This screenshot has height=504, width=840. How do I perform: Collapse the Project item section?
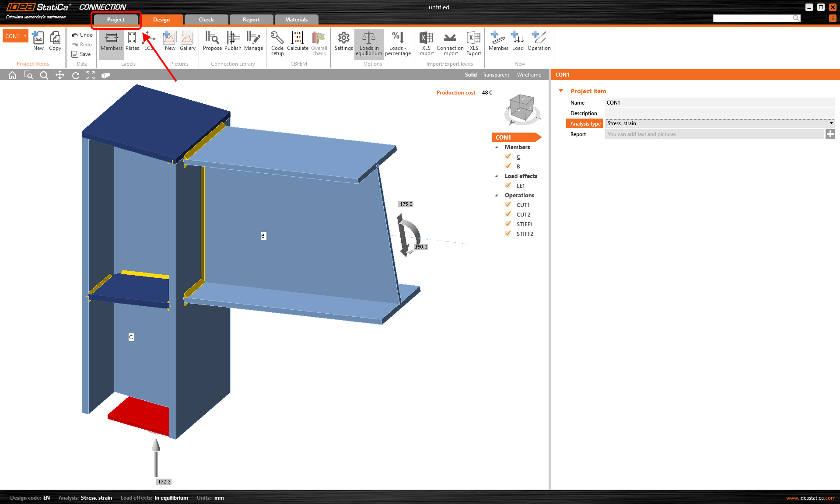tap(561, 91)
